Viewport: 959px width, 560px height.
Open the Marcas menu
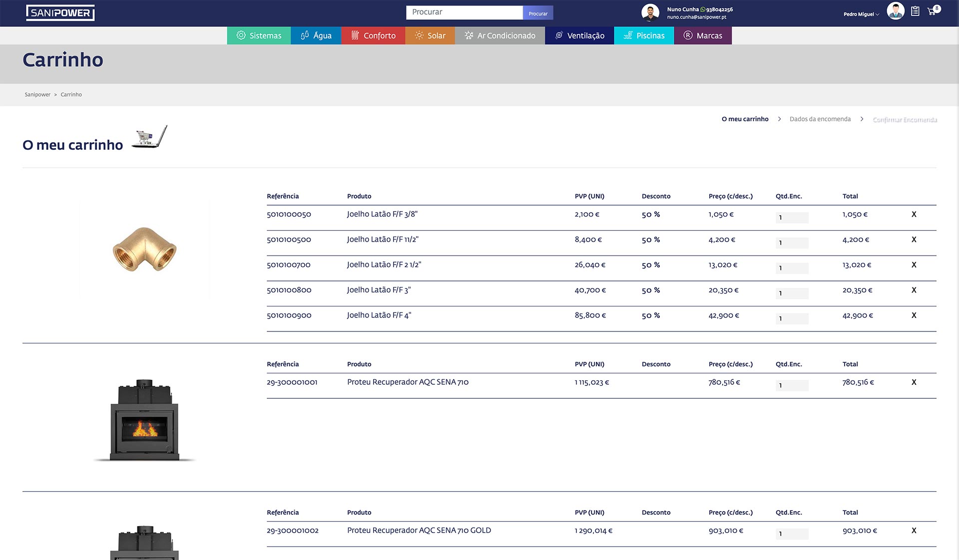[703, 35]
